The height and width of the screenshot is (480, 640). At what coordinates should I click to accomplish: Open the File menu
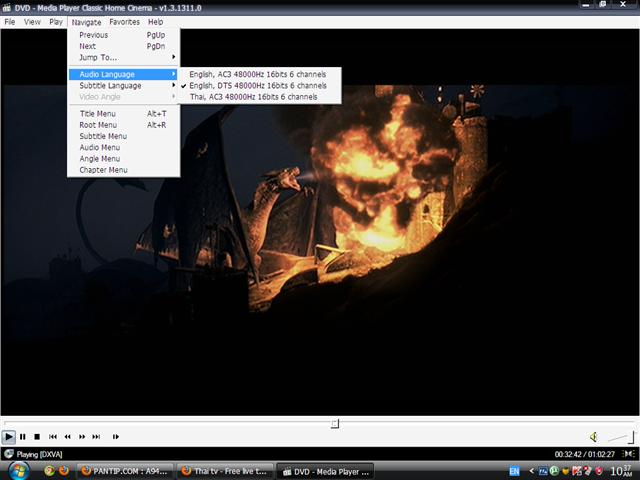coord(10,22)
